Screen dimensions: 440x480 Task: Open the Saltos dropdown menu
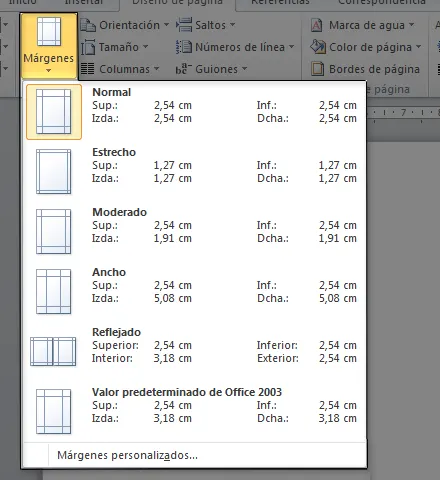coord(206,25)
